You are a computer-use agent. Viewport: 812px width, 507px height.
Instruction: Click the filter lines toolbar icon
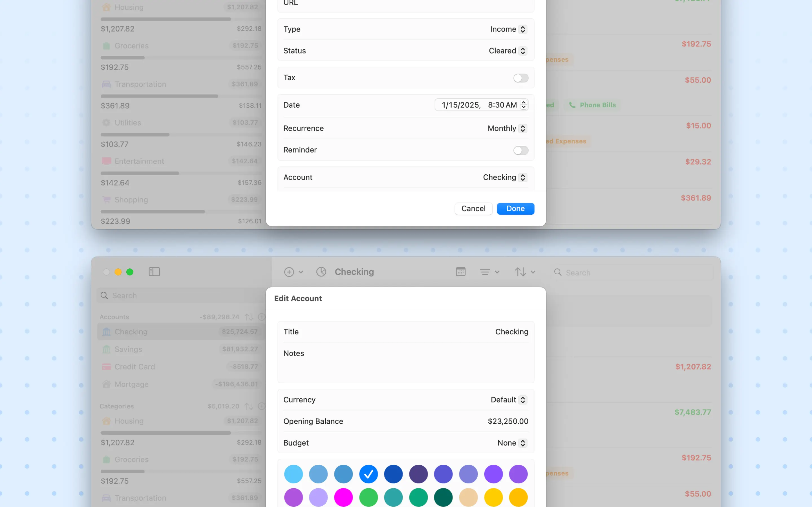(485, 272)
